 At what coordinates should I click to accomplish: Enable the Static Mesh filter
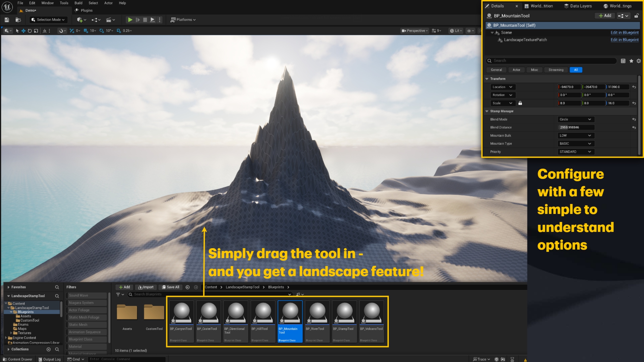click(86, 325)
